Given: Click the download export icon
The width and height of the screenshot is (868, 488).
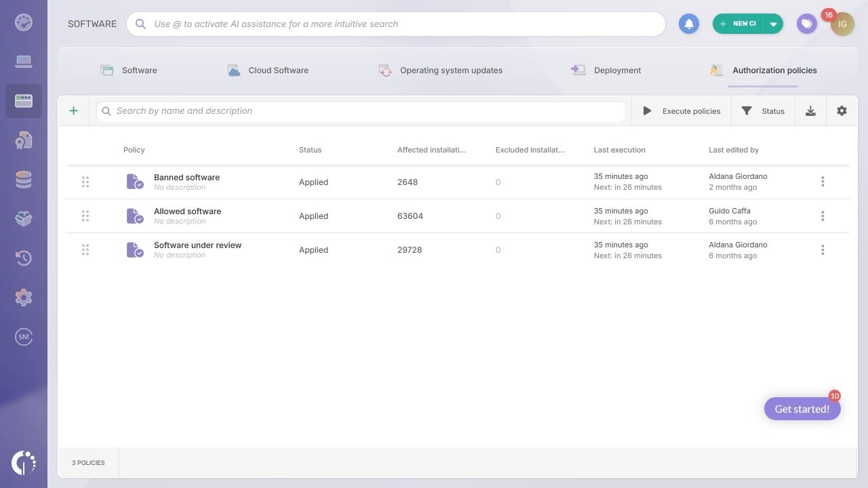Looking at the screenshot, I should tap(810, 111).
